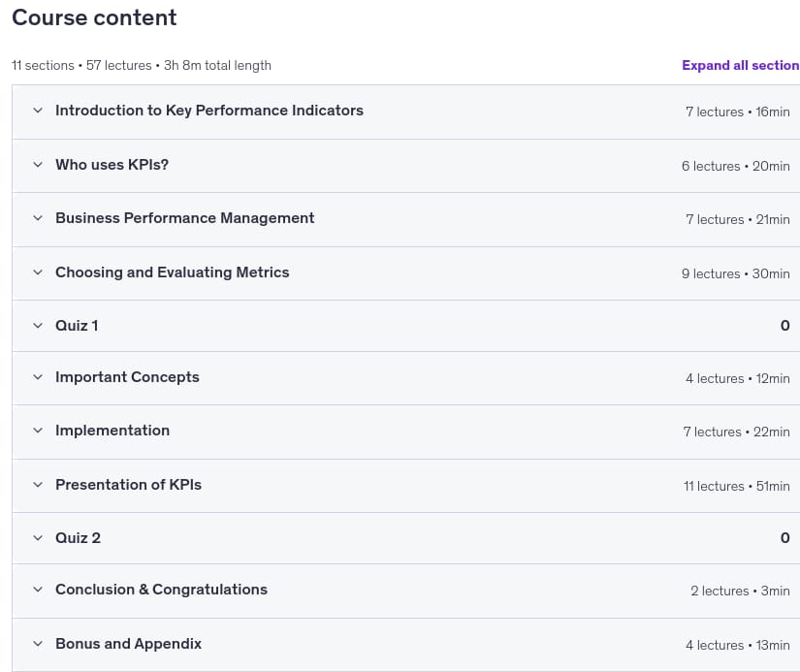
Task: Expand the Important Concepts chevron
Action: (x=38, y=377)
